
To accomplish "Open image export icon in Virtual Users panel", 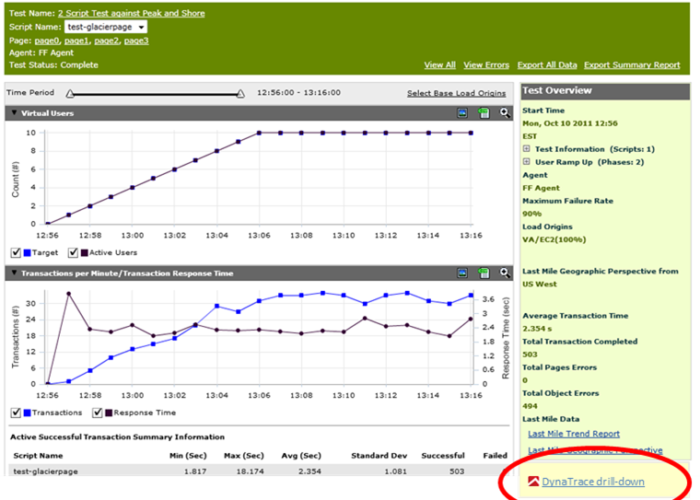I will coord(462,113).
